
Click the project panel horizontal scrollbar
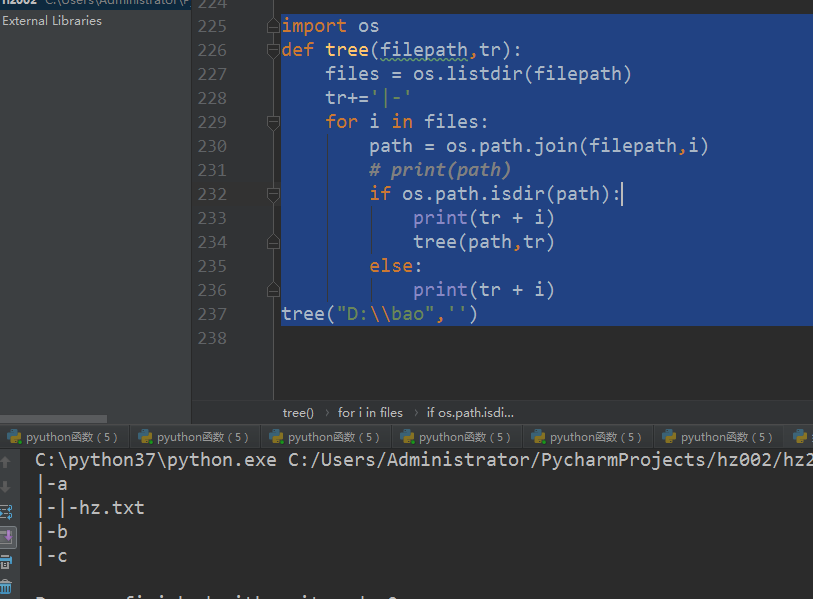[x=53, y=419]
